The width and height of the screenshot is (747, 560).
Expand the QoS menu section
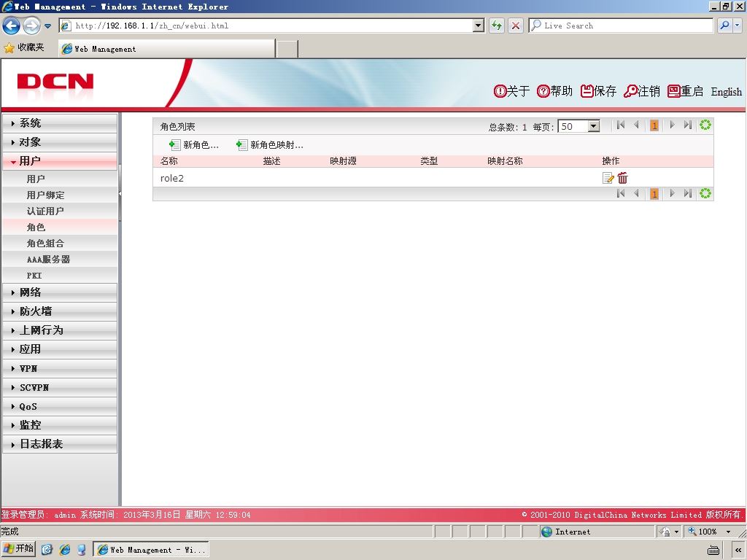click(60, 406)
